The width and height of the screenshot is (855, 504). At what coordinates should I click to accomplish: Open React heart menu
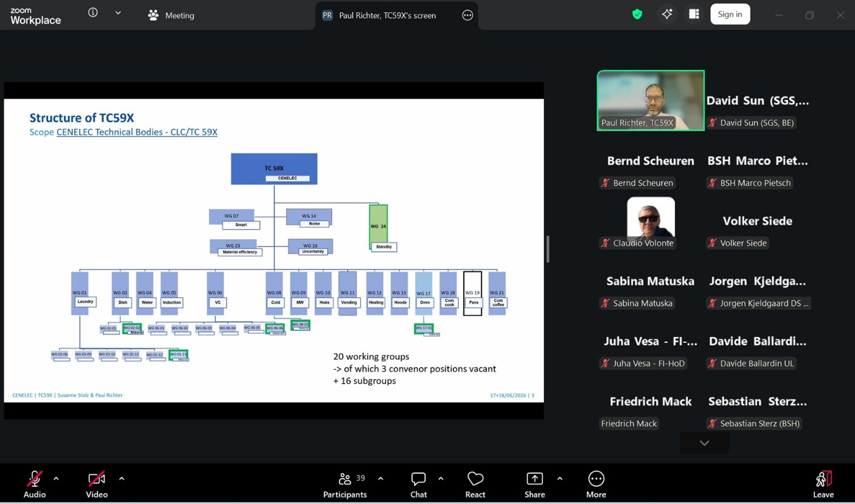(x=475, y=484)
